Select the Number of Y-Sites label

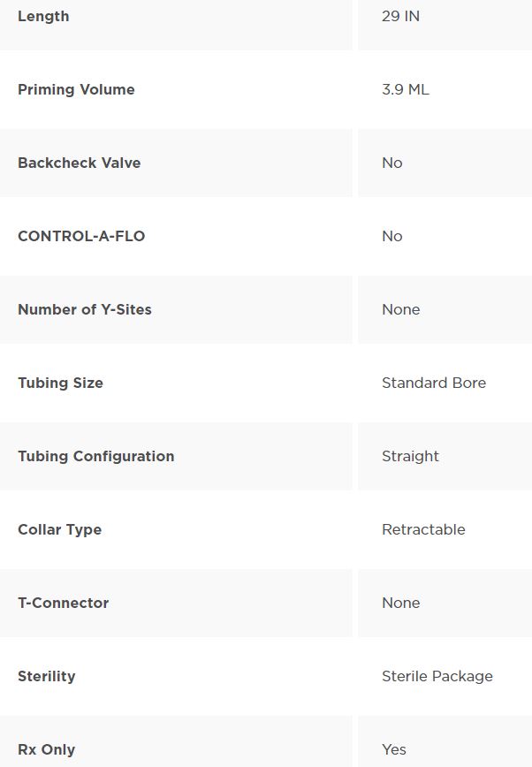pyautogui.click(x=85, y=309)
